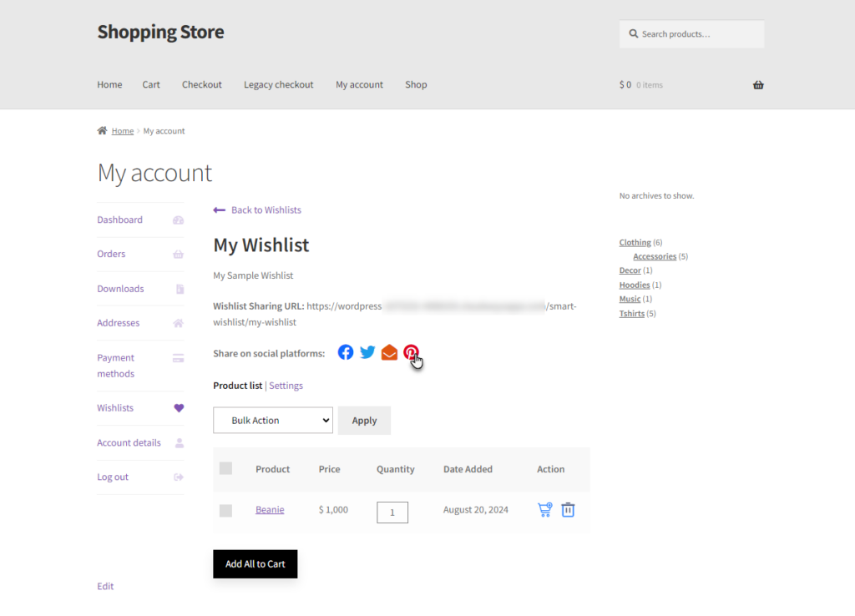Delete Beanie with trash icon

[x=568, y=510]
